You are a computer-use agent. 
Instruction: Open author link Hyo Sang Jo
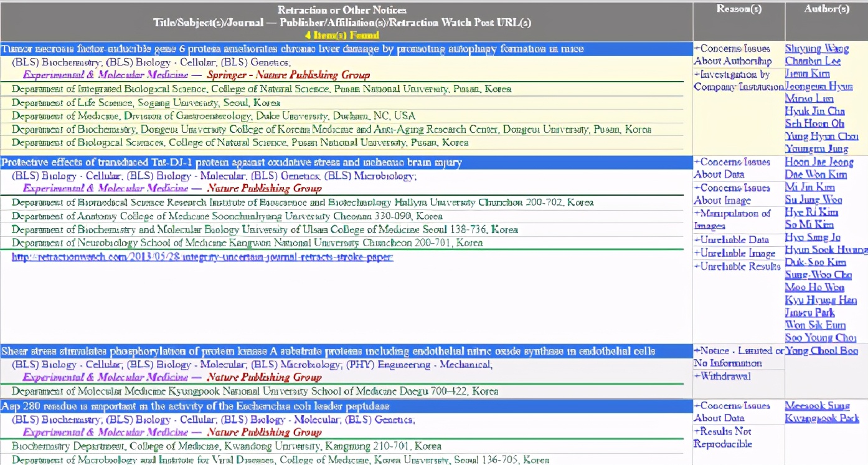coord(813,237)
